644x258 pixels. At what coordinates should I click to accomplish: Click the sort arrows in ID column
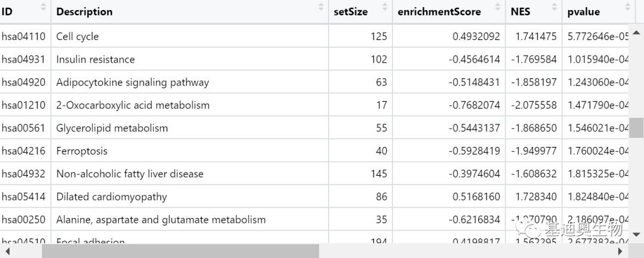coord(43,7)
